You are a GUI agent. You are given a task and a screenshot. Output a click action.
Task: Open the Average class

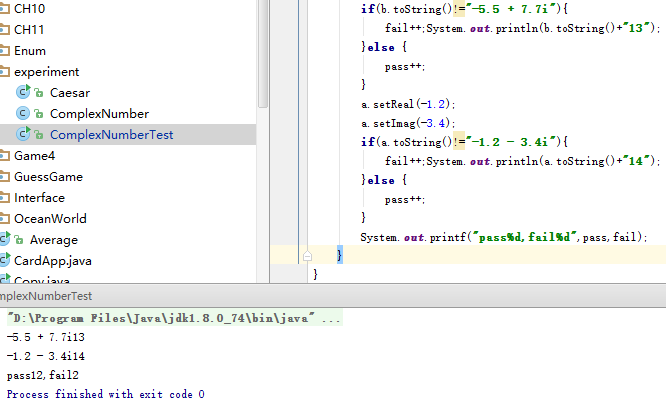[54, 240]
